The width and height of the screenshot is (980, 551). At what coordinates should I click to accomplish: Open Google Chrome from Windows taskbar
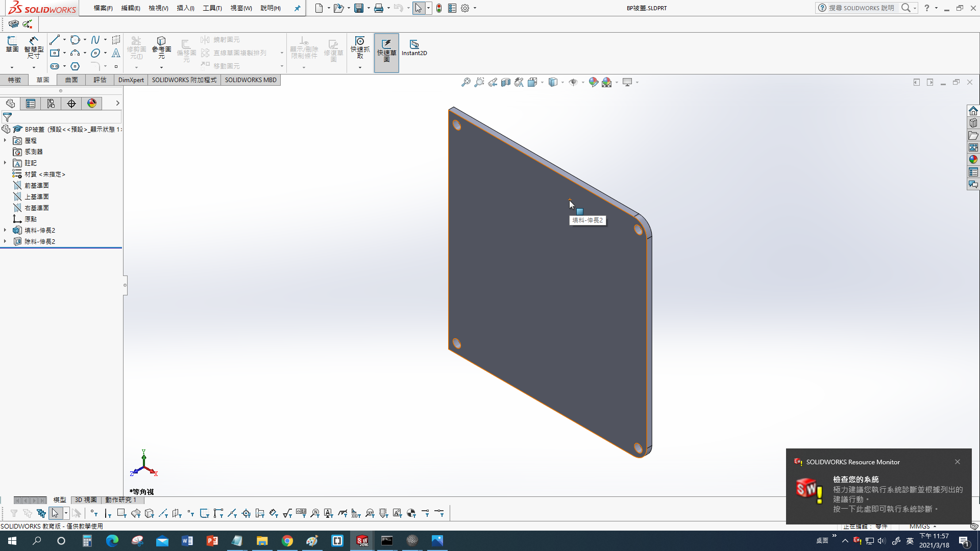(287, 541)
